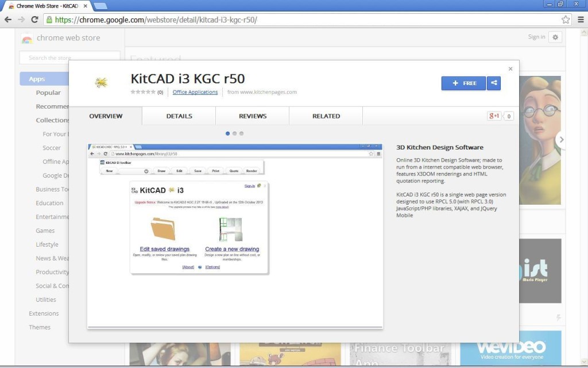Click the forward navigation arrow
This screenshot has height=368, width=588.
click(x=21, y=20)
